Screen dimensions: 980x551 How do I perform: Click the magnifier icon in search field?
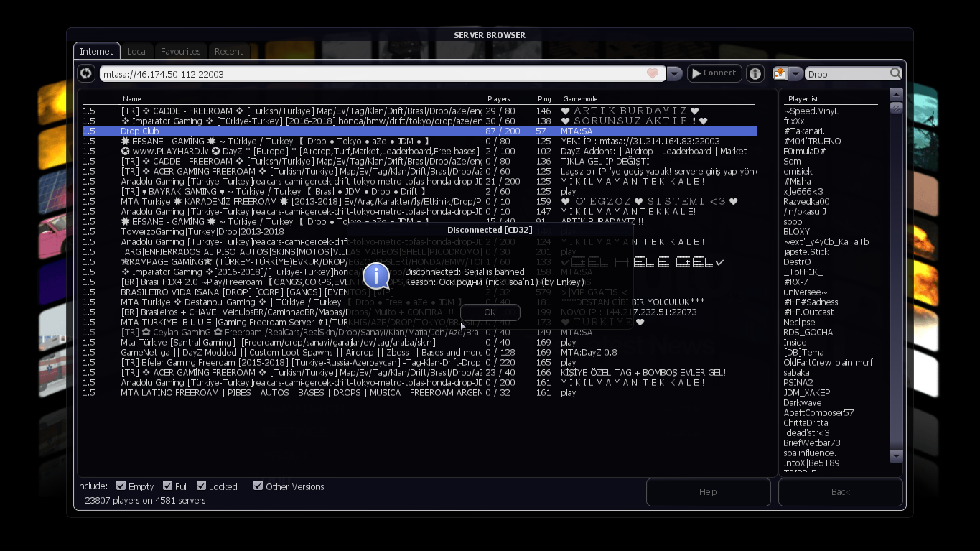point(895,73)
